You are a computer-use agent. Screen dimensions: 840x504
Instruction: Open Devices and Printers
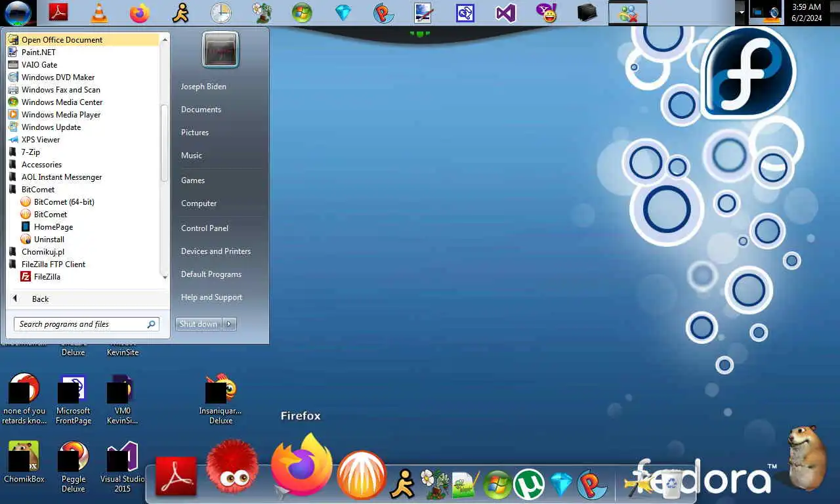[216, 251]
